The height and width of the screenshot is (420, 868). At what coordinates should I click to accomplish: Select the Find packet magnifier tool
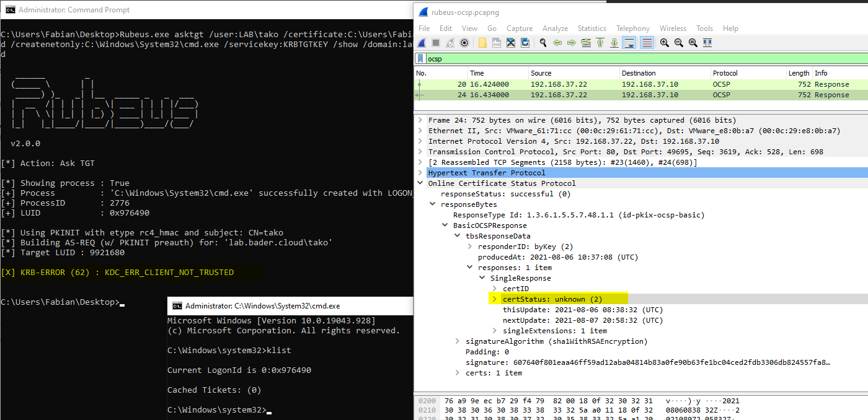pos(544,42)
